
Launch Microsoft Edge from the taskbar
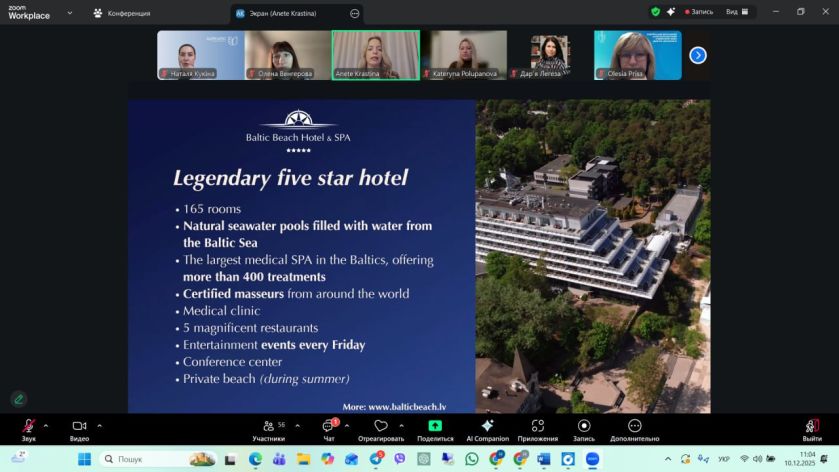(255, 459)
